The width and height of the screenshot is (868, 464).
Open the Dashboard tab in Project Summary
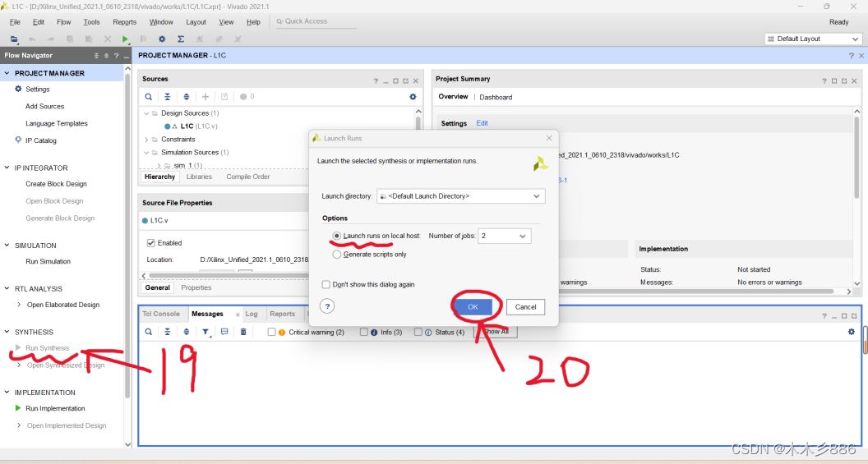(x=496, y=98)
